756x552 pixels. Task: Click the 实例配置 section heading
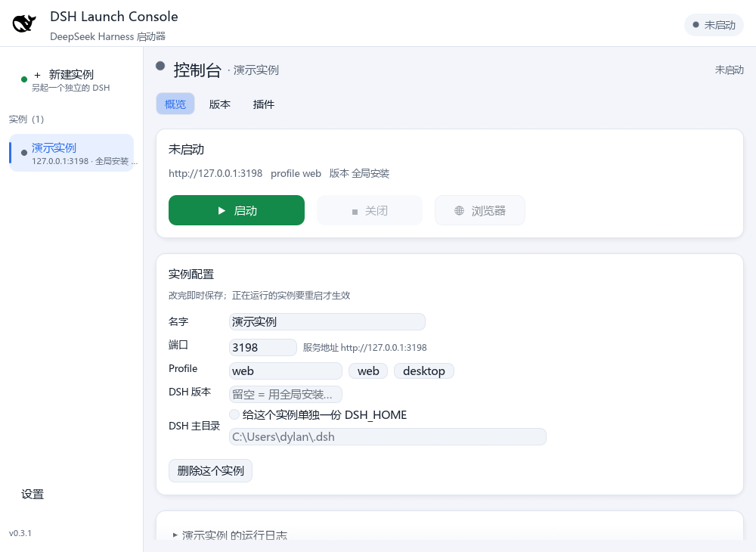tap(191, 274)
